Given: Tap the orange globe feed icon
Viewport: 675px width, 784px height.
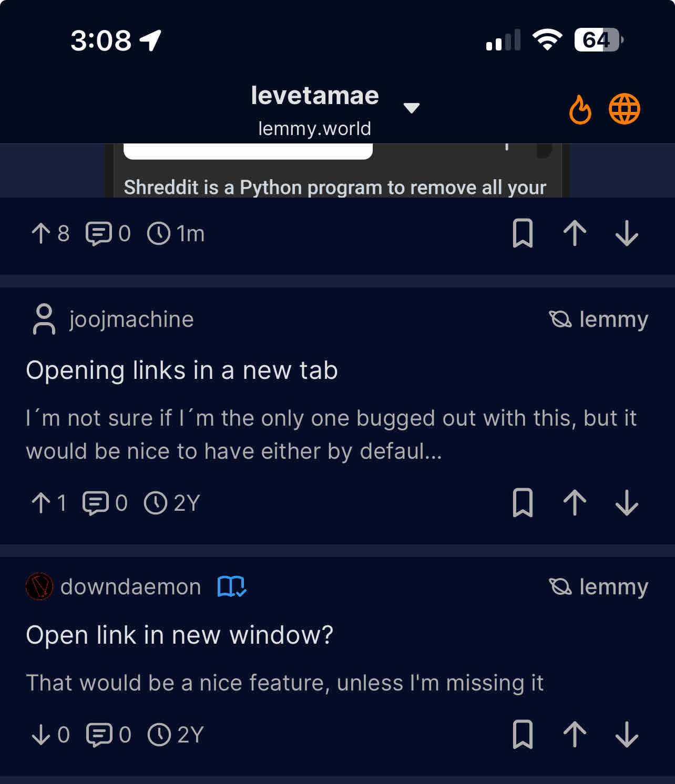Looking at the screenshot, I should (x=624, y=109).
